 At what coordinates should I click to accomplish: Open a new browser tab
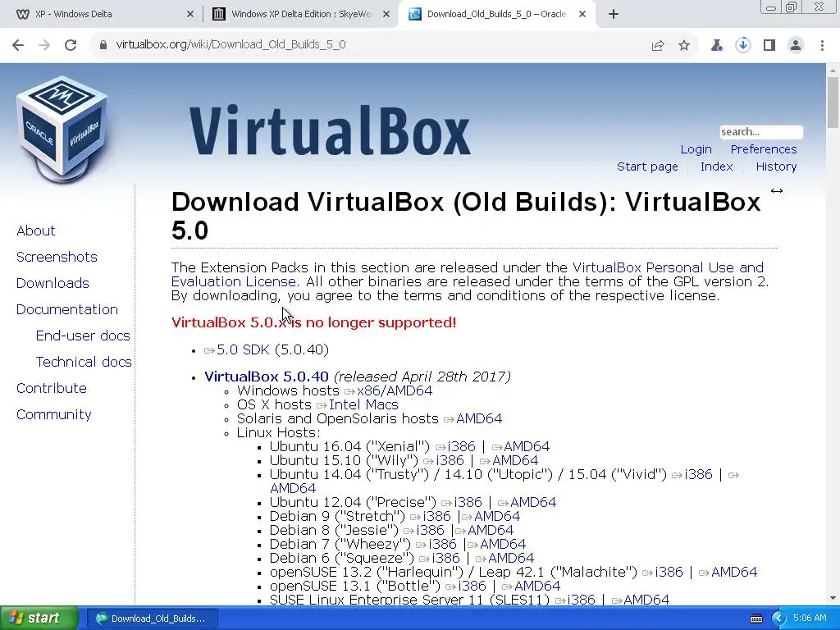point(614,15)
